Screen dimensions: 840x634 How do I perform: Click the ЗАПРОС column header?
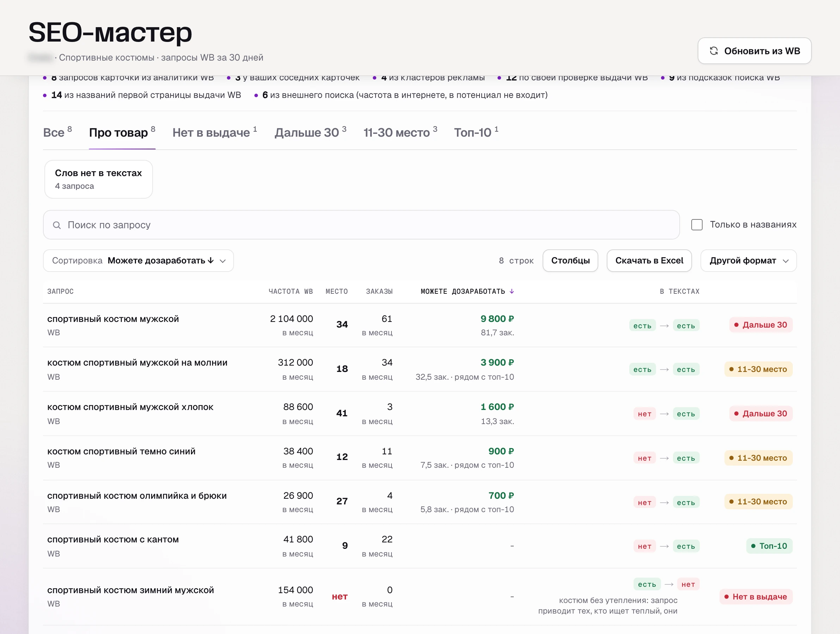[x=60, y=291]
